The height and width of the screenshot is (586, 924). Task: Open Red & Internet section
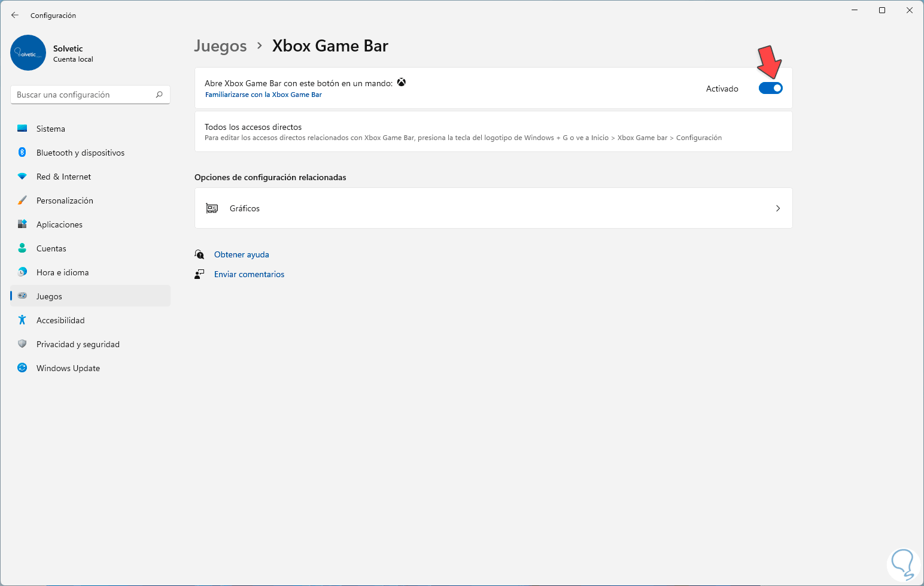(90, 177)
